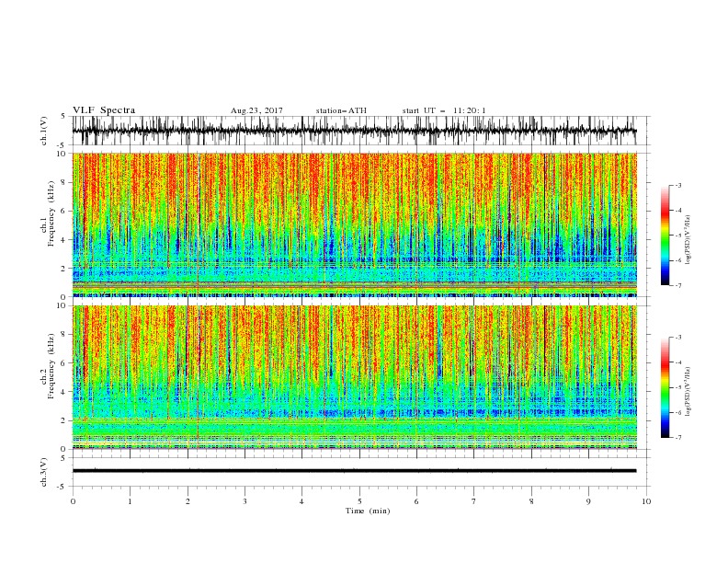Click the ch.1 color bar "log(PSD)(V²/Hz)" label
Screen dimensions: 728x563
(688, 240)
